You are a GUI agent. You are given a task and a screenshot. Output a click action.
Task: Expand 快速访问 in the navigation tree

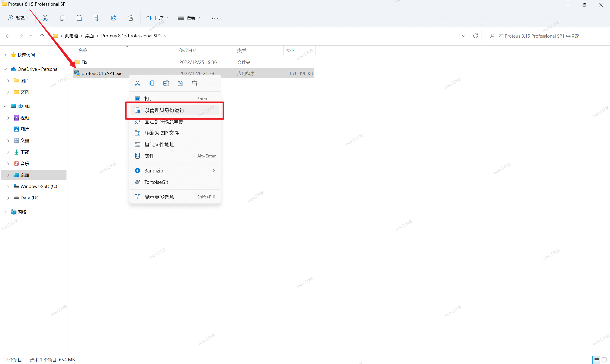[x=5, y=55]
